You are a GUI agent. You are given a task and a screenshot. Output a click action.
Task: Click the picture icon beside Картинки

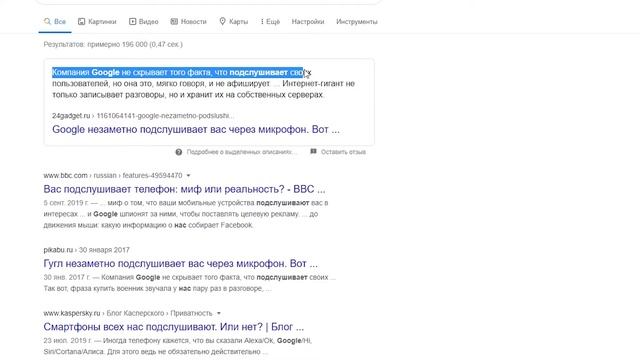point(82,21)
